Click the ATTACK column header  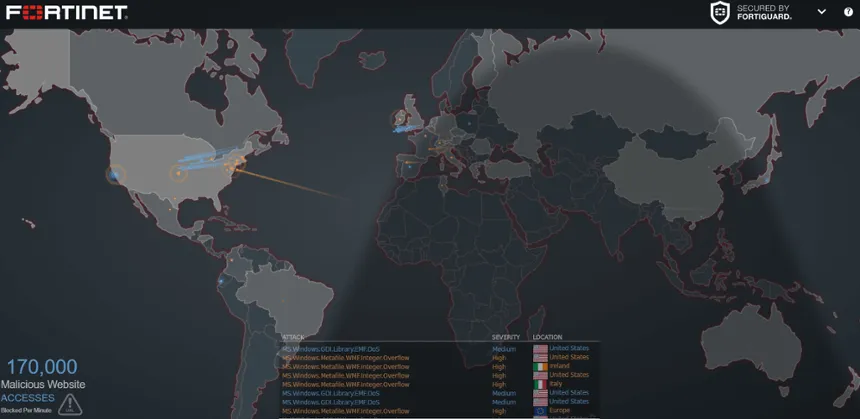coord(293,337)
